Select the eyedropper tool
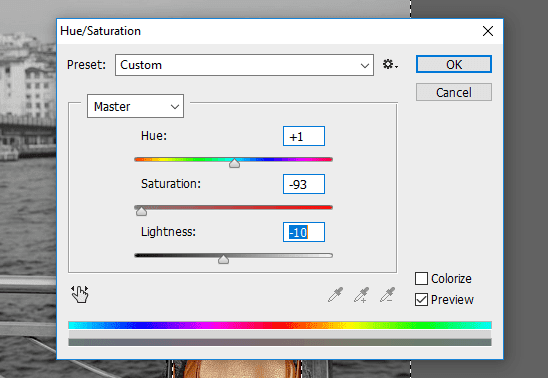This screenshot has height=378, width=548. tap(336, 295)
